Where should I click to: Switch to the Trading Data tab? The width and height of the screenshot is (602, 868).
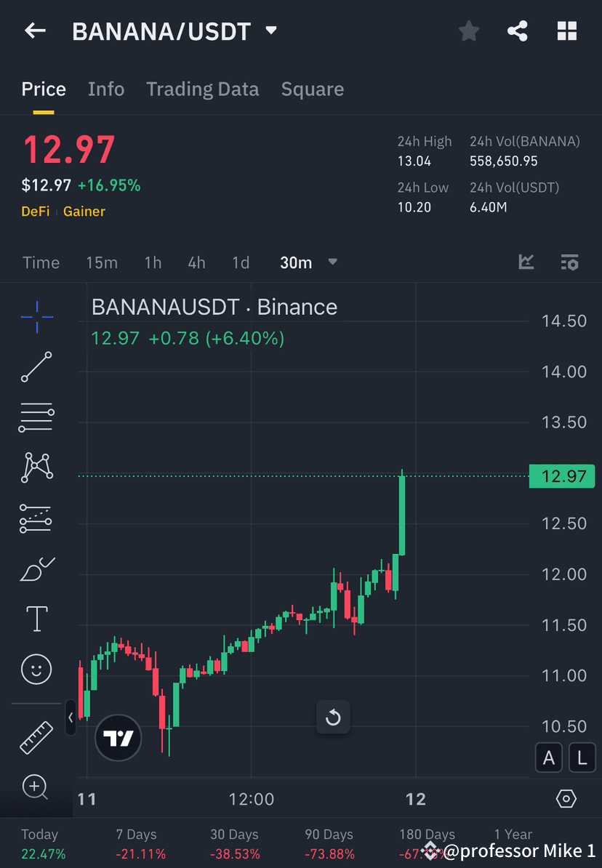pyautogui.click(x=202, y=89)
